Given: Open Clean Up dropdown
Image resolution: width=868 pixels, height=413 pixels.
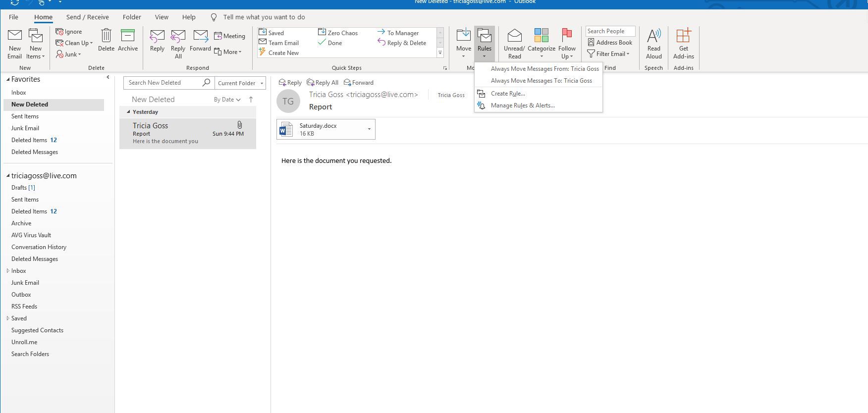Looking at the screenshot, I should (x=74, y=43).
